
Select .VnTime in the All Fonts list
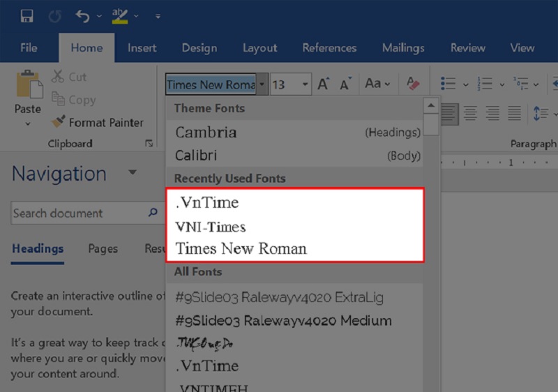[294, 366]
